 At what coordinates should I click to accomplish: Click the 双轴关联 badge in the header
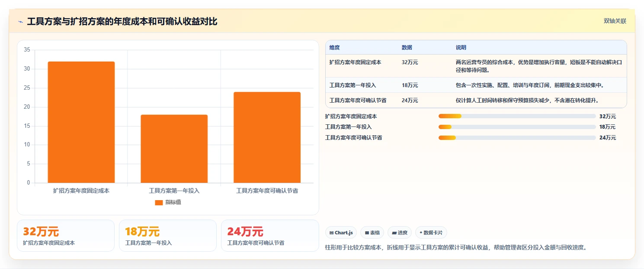615,21
